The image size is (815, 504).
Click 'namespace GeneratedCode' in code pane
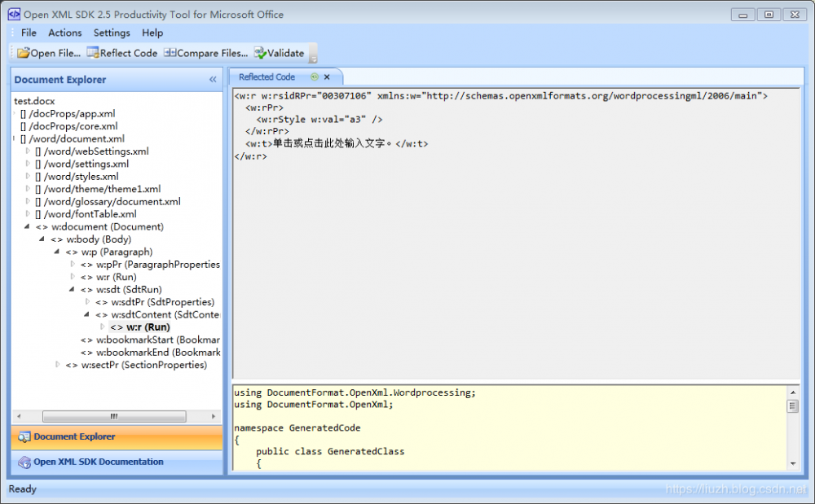pos(297,428)
